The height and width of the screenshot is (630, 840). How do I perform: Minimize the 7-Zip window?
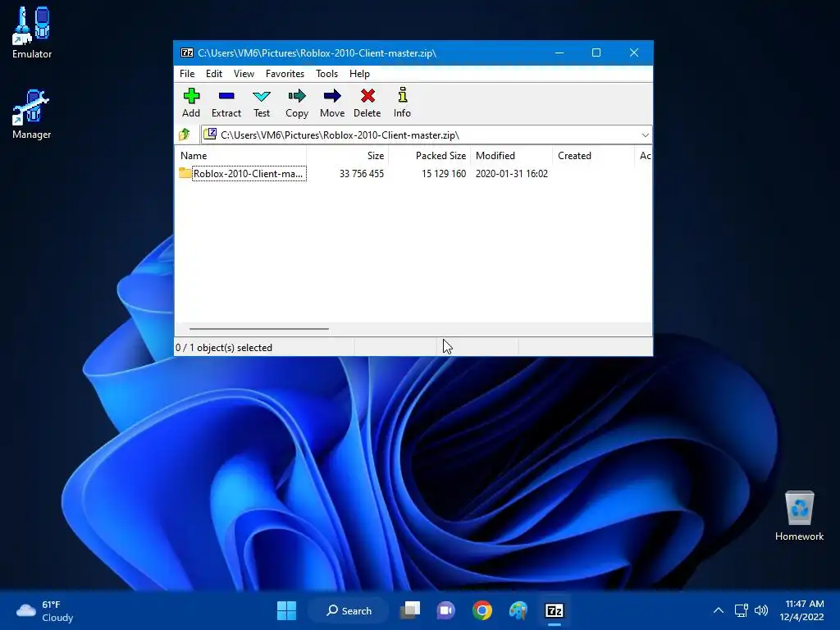(559, 52)
